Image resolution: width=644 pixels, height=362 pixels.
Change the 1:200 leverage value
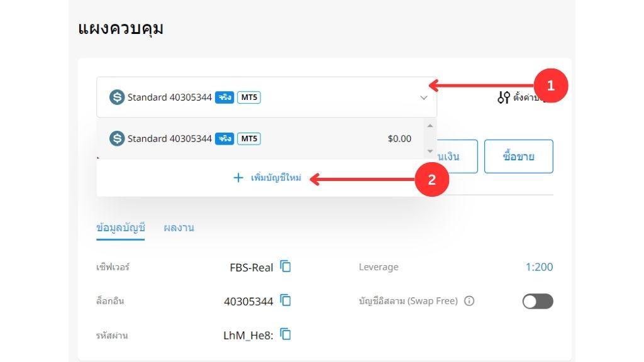pyautogui.click(x=539, y=267)
